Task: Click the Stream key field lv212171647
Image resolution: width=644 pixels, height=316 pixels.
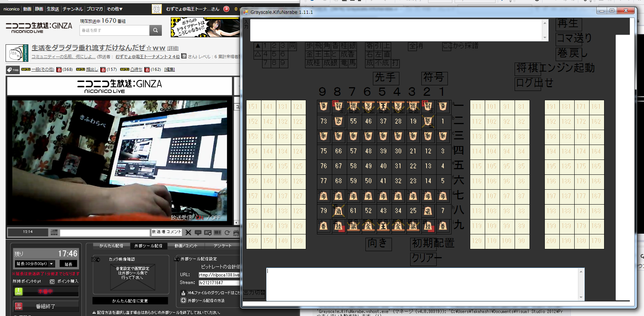Action: click(219, 283)
